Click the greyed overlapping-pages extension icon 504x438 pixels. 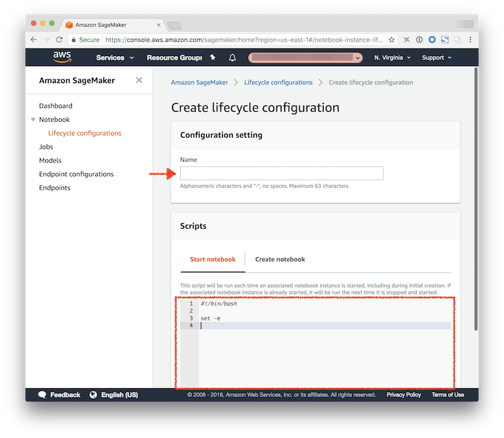click(x=457, y=40)
